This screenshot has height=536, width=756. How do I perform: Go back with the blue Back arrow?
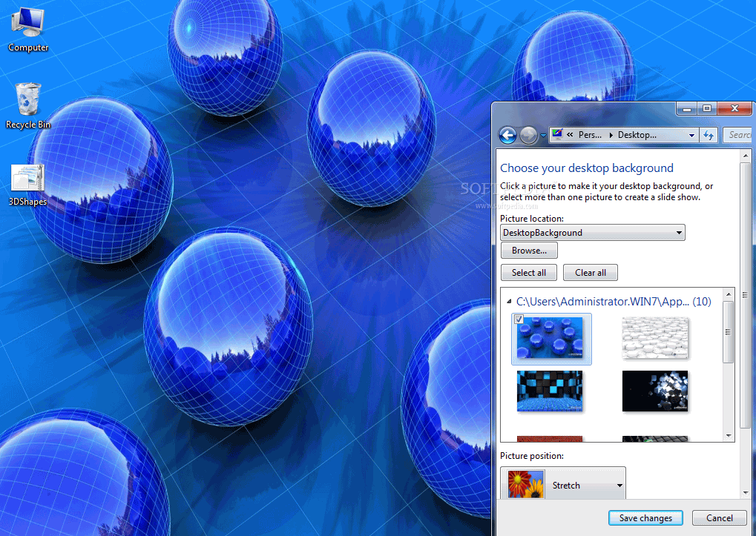pos(507,136)
